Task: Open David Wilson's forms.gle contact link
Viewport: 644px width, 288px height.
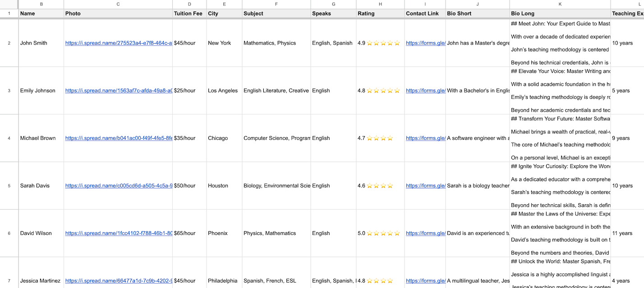Action: tap(425, 233)
